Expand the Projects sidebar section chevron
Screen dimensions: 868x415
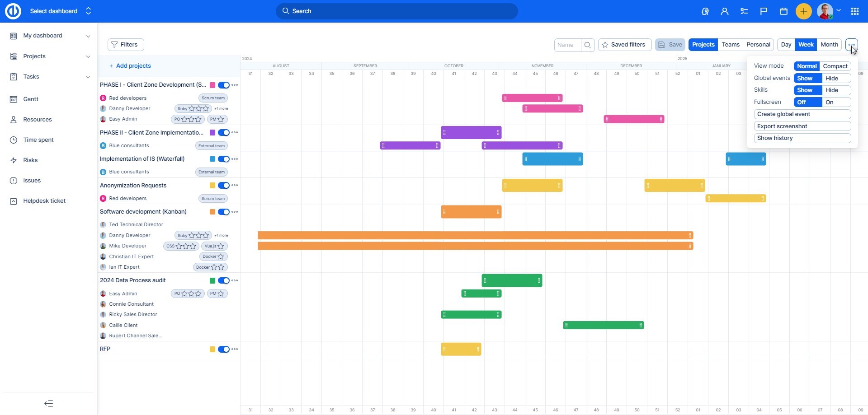click(88, 56)
